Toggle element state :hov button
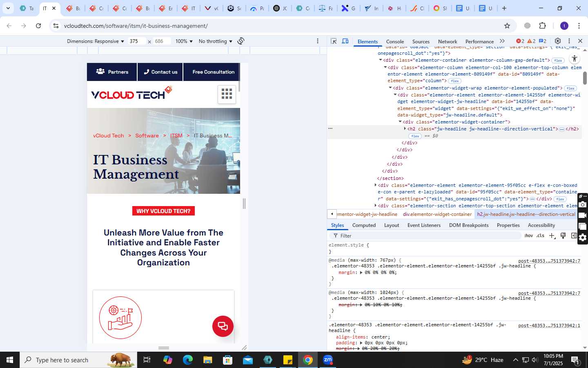The width and height of the screenshot is (588, 368). pos(529,236)
